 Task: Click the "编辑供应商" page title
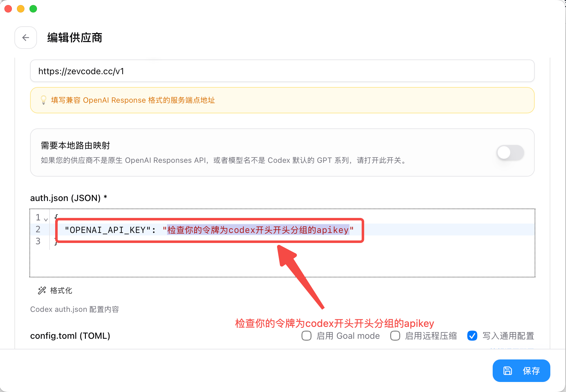(75, 38)
